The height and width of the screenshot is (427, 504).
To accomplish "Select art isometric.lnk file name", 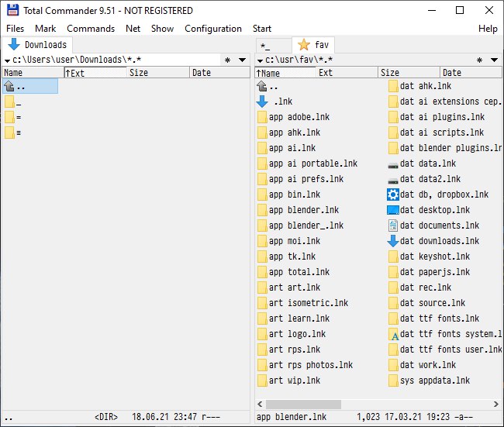I will tap(309, 303).
